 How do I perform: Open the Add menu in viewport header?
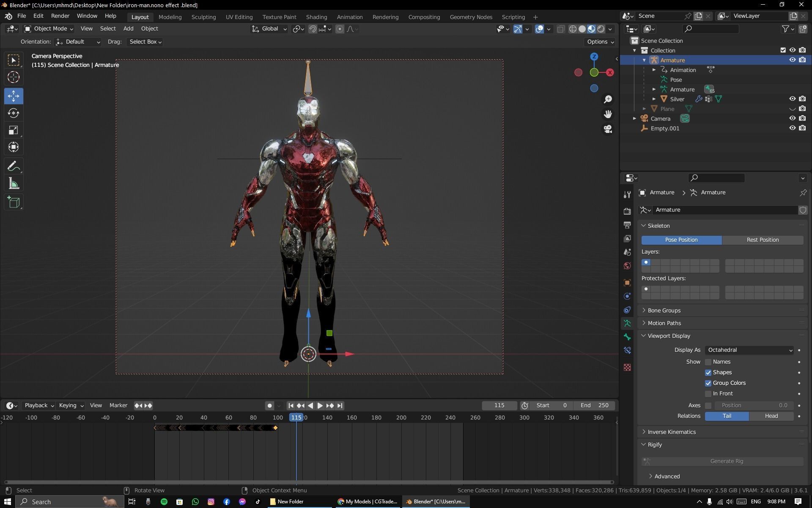click(128, 29)
